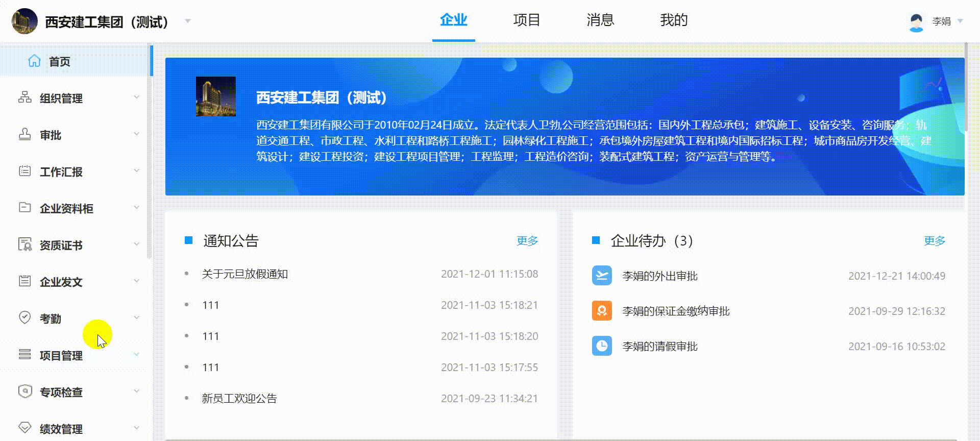
Task: Open the 企业资料柜 sidebar menu
Action: 75,208
